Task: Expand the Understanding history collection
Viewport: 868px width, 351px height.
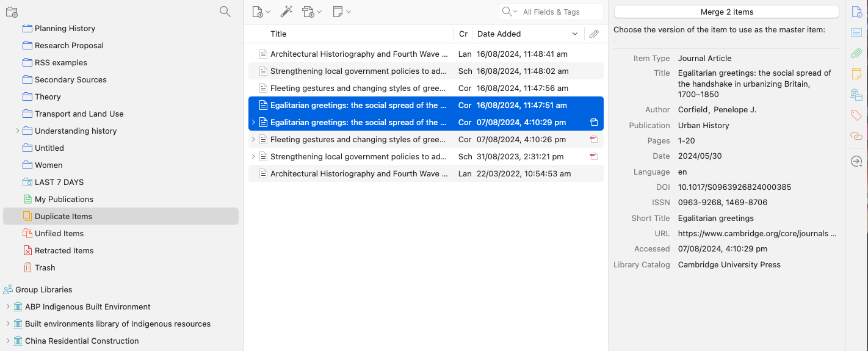Action: tap(18, 131)
